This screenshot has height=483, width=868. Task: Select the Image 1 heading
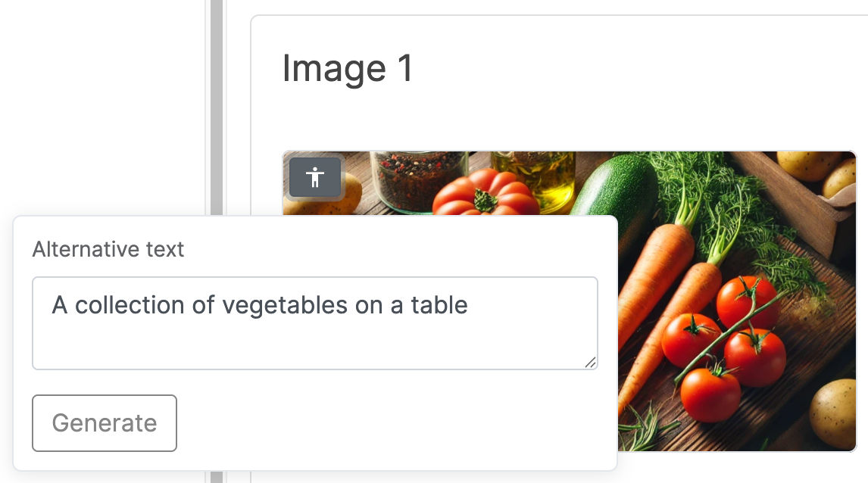348,69
